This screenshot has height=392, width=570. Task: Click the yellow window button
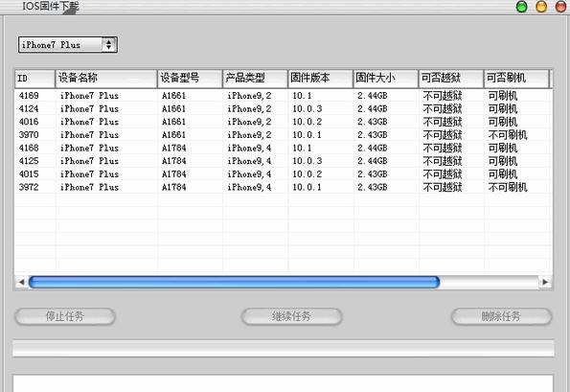[x=541, y=7]
